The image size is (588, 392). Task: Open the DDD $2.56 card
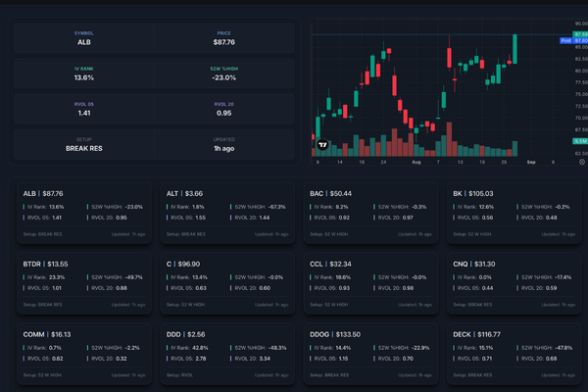tap(227, 351)
